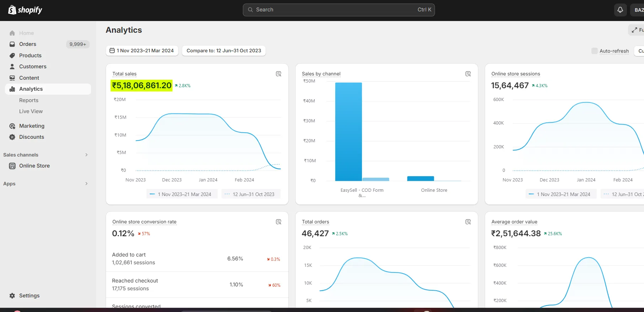
Task: Open report icon on Total sales card
Action: tap(278, 74)
